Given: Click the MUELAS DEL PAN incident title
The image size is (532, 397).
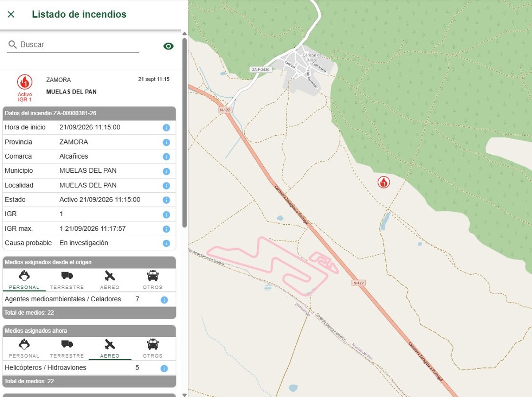Looking at the screenshot, I should (x=71, y=92).
